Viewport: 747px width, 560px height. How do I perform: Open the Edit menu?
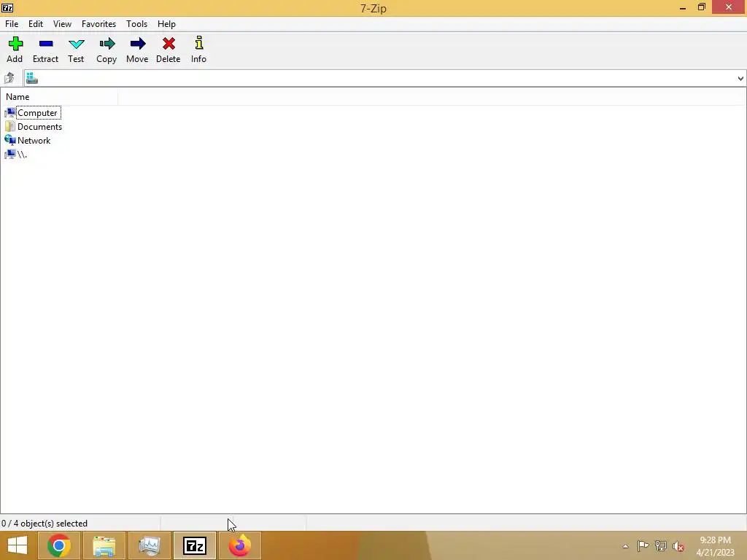[x=36, y=24]
